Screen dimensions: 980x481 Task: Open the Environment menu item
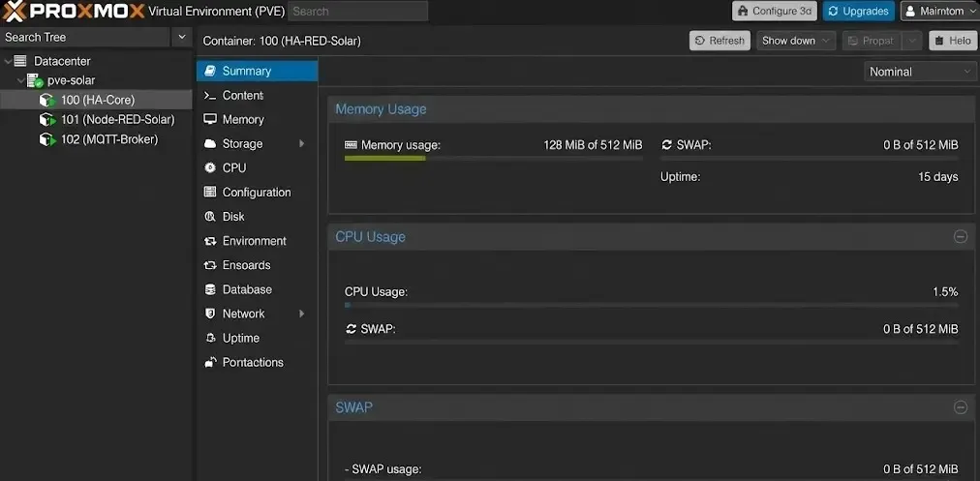(x=257, y=240)
